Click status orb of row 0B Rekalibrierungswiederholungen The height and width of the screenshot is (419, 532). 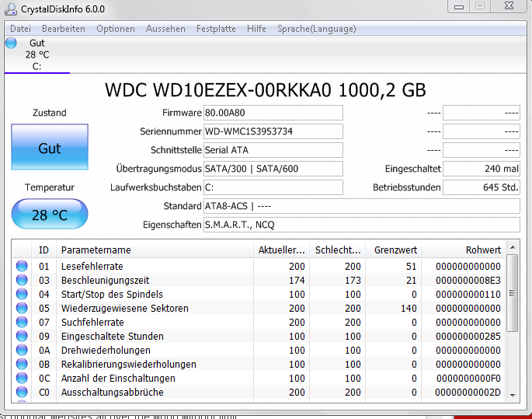22,364
